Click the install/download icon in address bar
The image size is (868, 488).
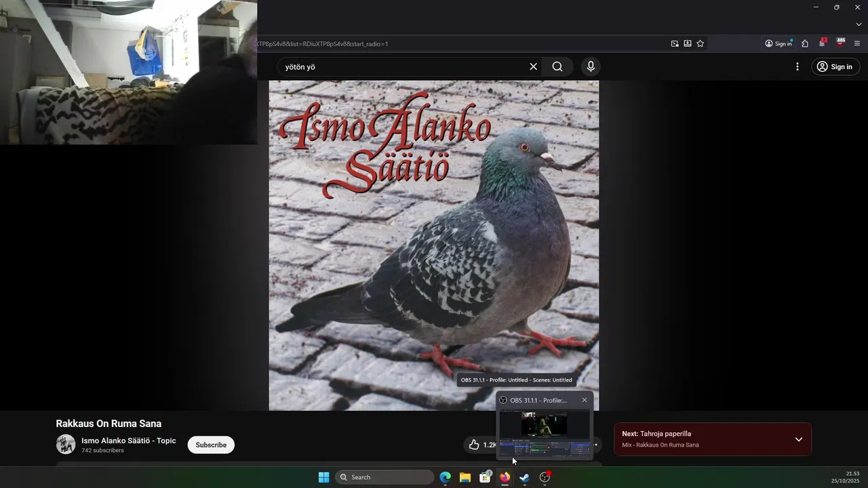(688, 43)
